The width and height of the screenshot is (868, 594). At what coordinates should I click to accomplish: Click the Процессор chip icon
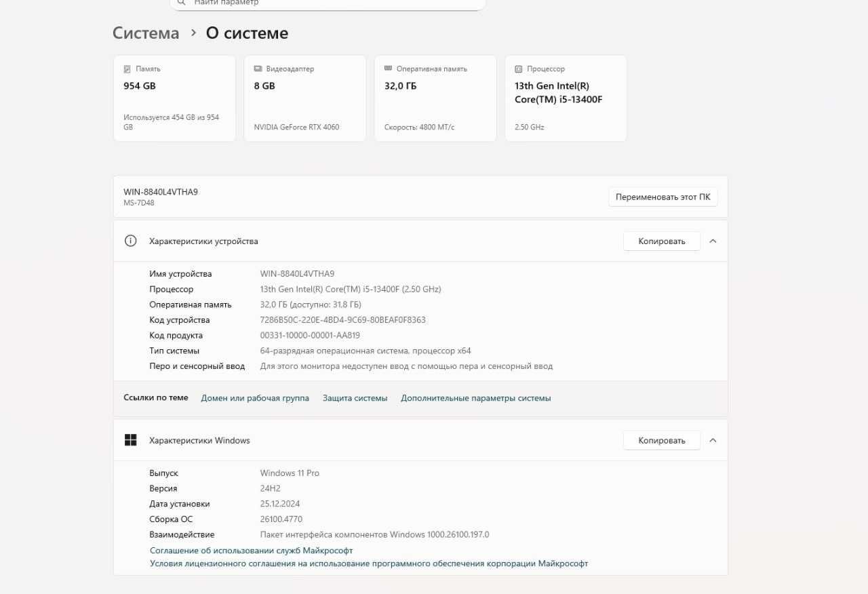[519, 69]
